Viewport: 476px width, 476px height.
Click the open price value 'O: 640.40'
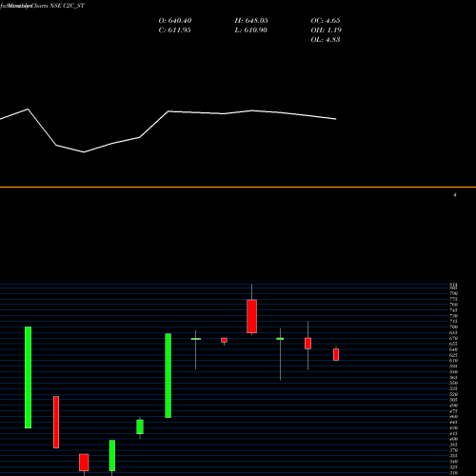(175, 21)
